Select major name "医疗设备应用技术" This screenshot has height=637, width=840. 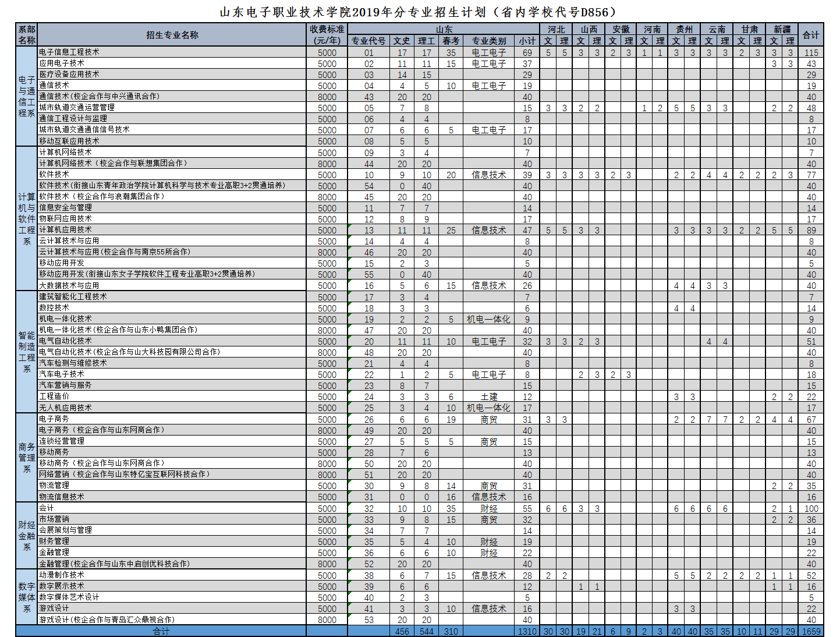pyautogui.click(x=69, y=74)
